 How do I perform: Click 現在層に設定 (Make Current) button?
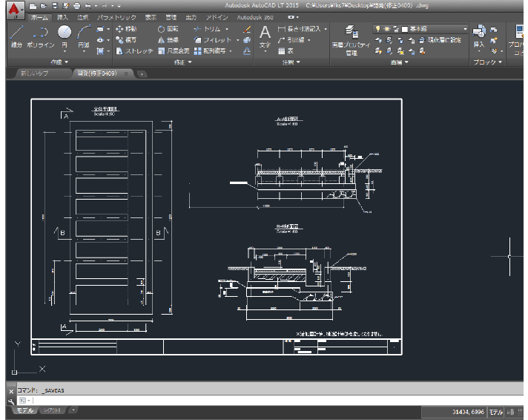tap(440, 40)
